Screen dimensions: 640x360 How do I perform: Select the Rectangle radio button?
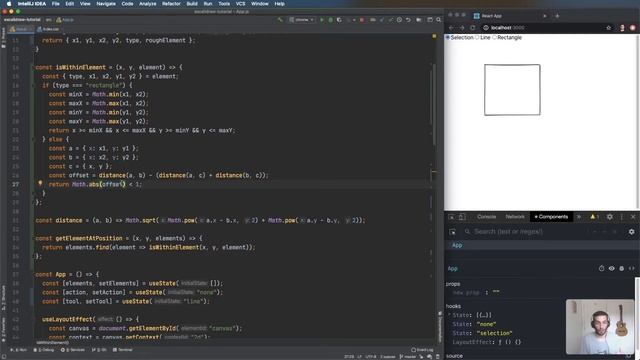click(494, 38)
